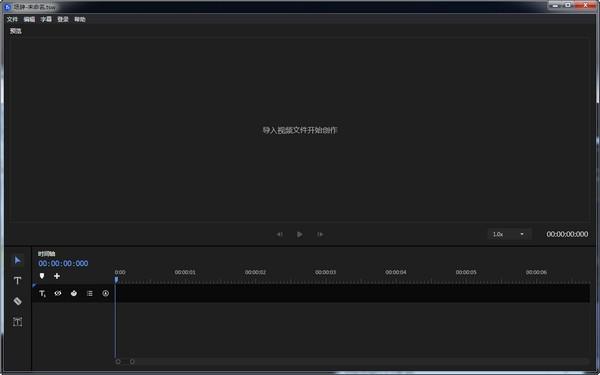
Task: Add a marker with the marker icon
Action: [x=42, y=276]
